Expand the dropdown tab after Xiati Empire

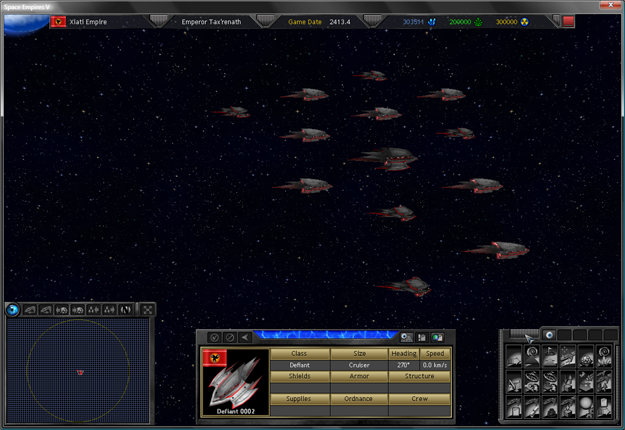[159, 20]
